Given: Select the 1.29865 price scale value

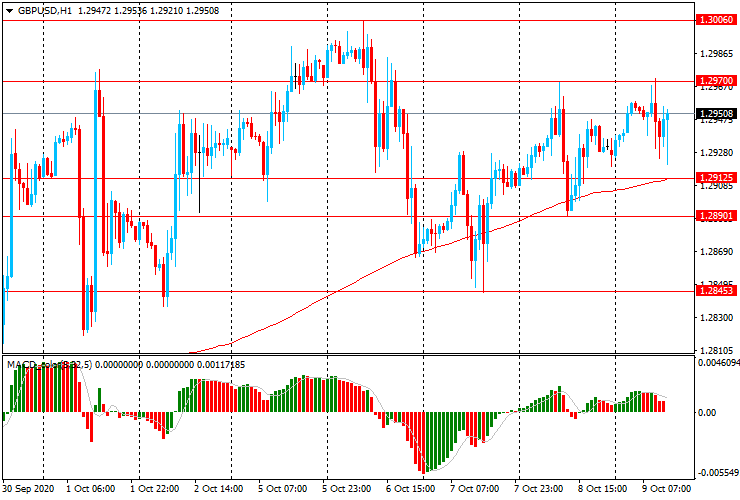Looking at the screenshot, I should 717,54.
